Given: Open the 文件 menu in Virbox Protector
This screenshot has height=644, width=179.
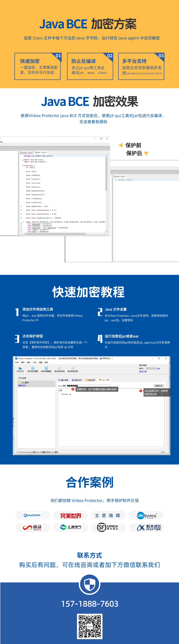Looking at the screenshot, I should 17,362.
